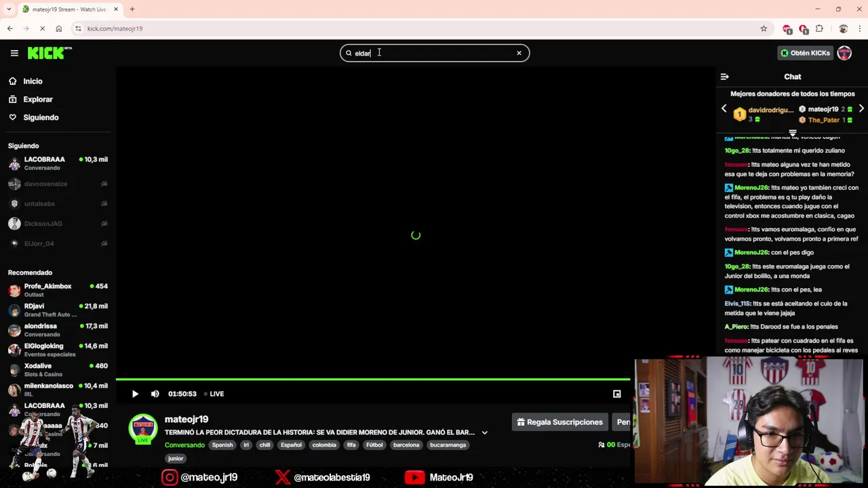
Task: Open recommended channel milenkanolasco
Action: coord(58,390)
